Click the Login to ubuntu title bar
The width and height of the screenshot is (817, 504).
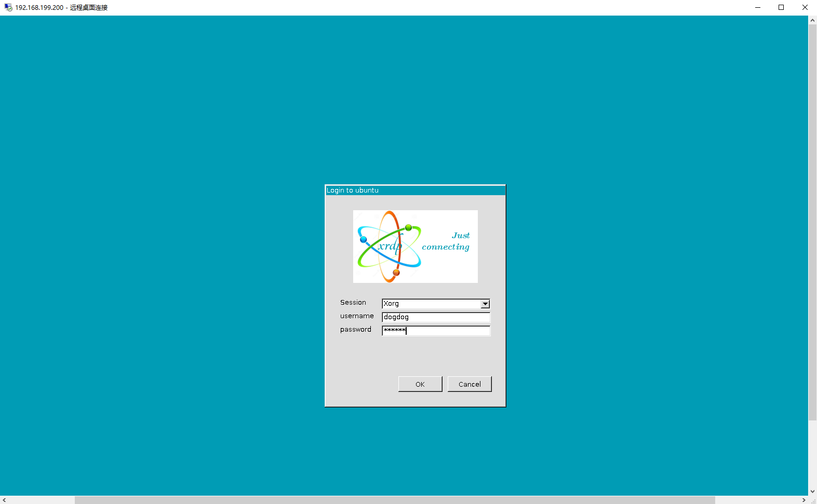point(416,190)
